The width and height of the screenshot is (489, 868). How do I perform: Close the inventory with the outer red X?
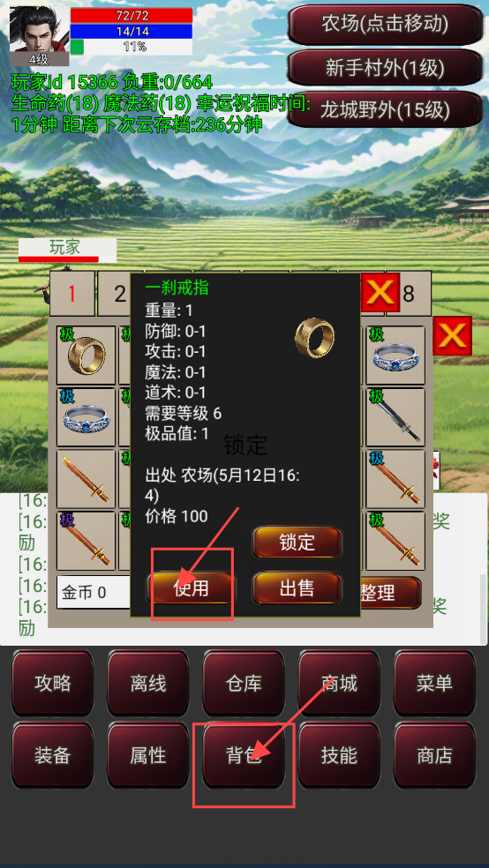click(x=453, y=335)
